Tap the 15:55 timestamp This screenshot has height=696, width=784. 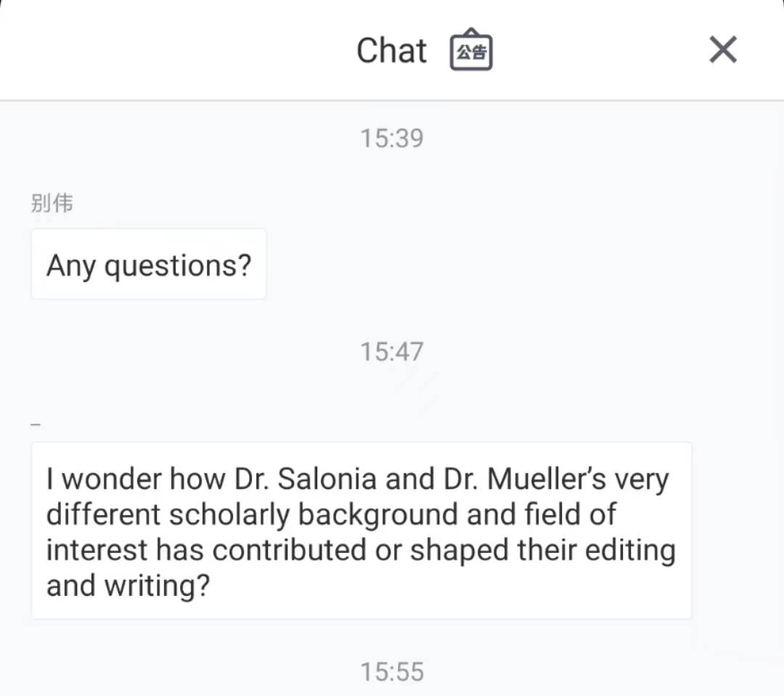point(392,672)
